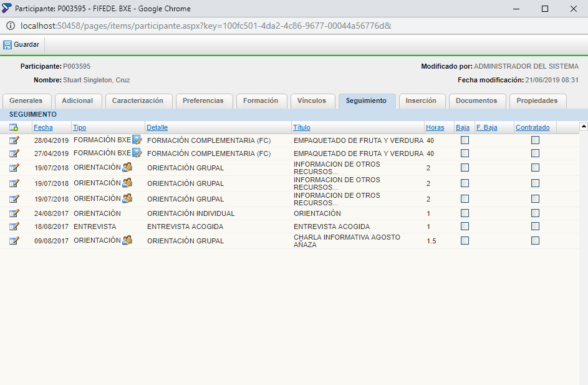The image size is (588, 385).
Task: Open the Documentos tab
Action: point(477,101)
